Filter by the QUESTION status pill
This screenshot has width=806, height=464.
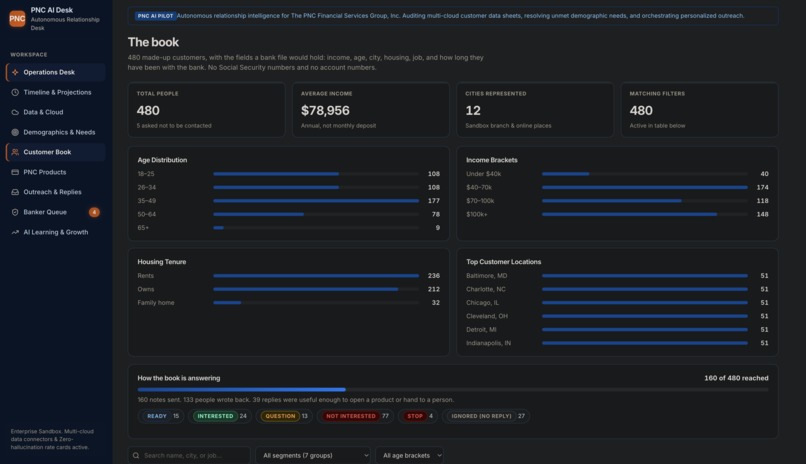pos(284,416)
